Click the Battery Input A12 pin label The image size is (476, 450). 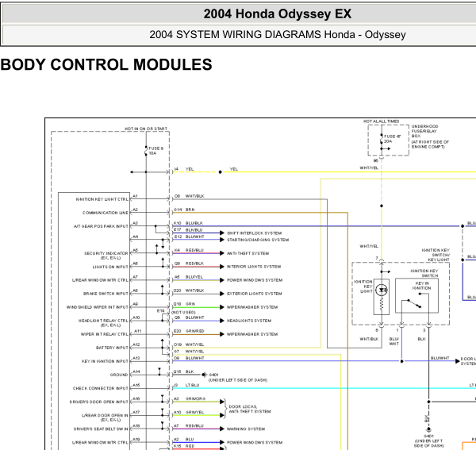[x=136, y=344]
